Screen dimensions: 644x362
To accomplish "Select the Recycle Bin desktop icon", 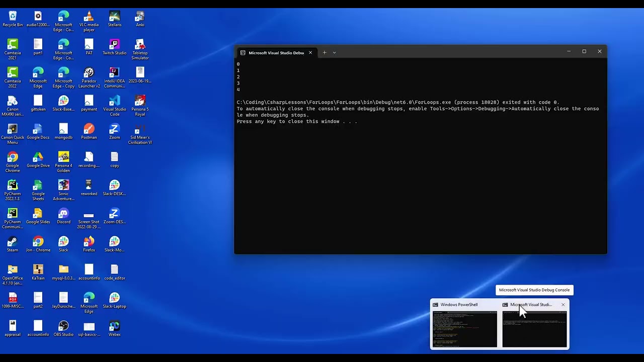I will [x=13, y=19].
